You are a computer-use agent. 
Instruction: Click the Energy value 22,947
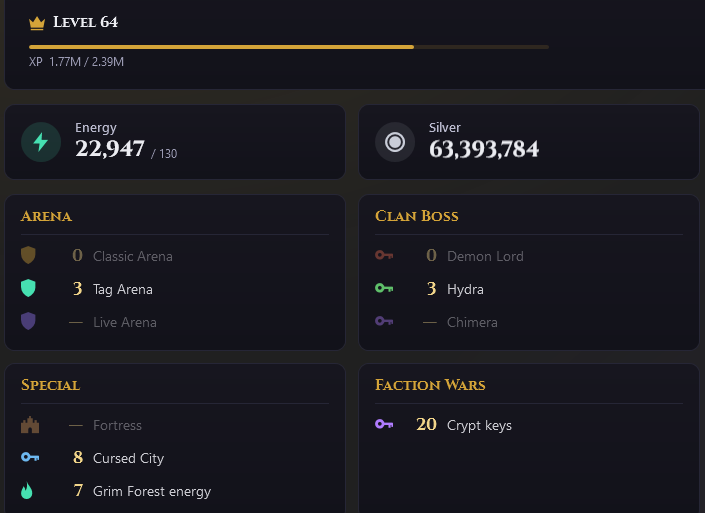[110, 149]
